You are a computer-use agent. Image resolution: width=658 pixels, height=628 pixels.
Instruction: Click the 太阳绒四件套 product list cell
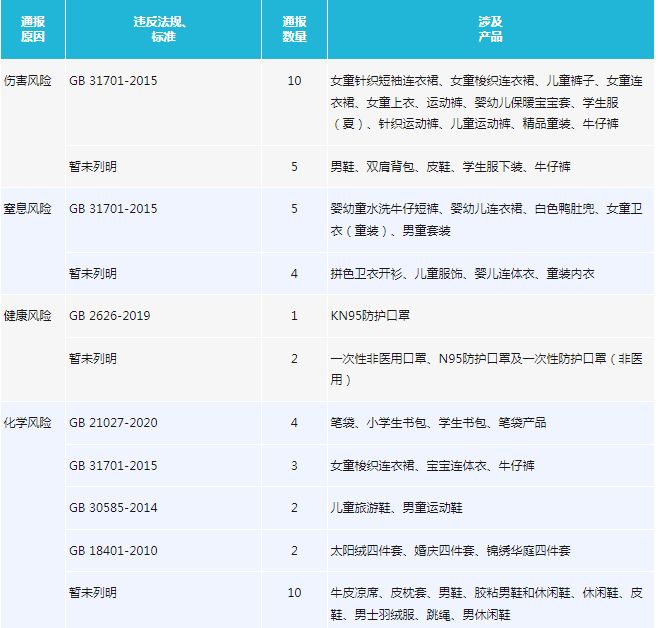tap(450, 550)
